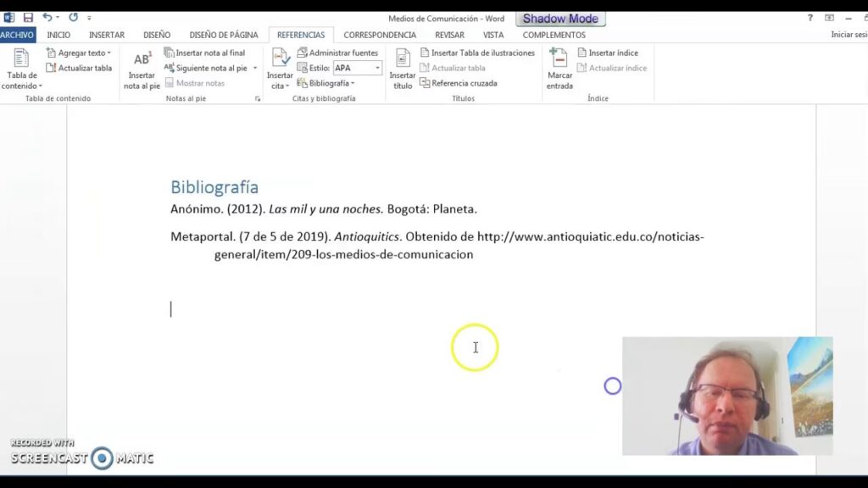Click Marcar entrada icon

pyautogui.click(x=559, y=59)
